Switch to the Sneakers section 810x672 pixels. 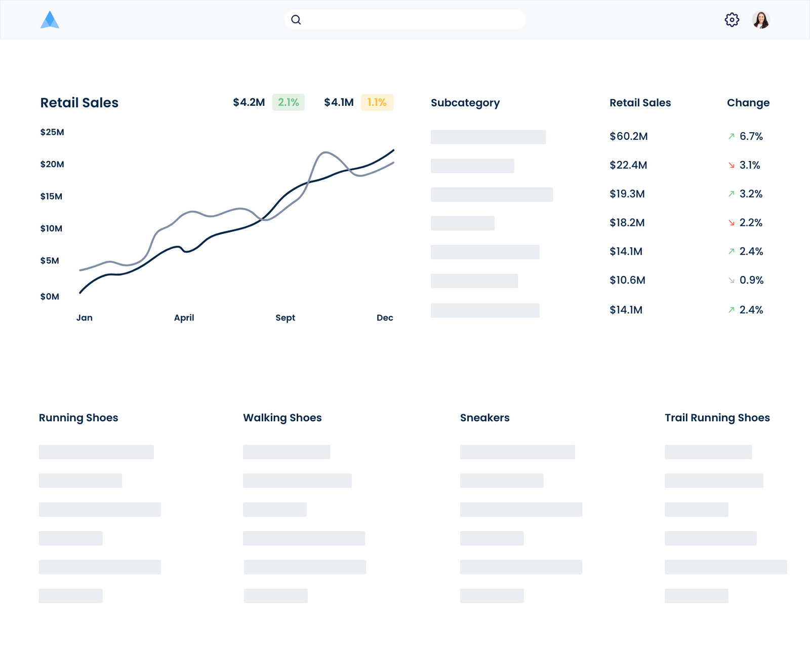(484, 418)
